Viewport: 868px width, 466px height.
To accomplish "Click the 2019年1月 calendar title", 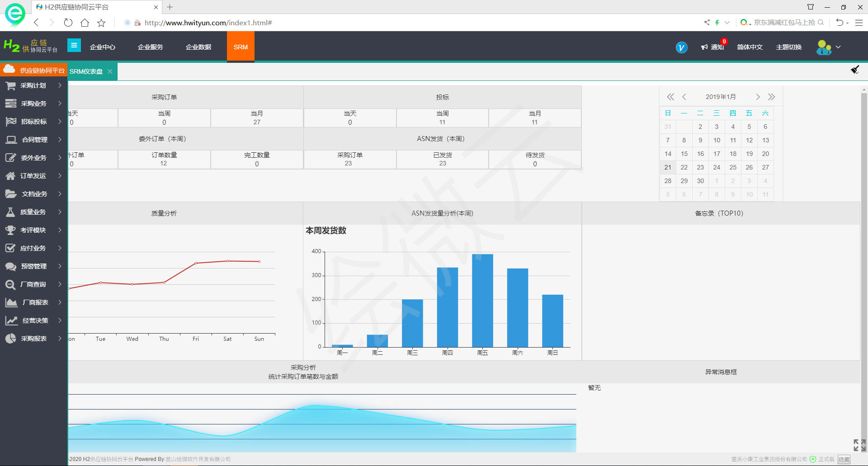I will (721, 97).
